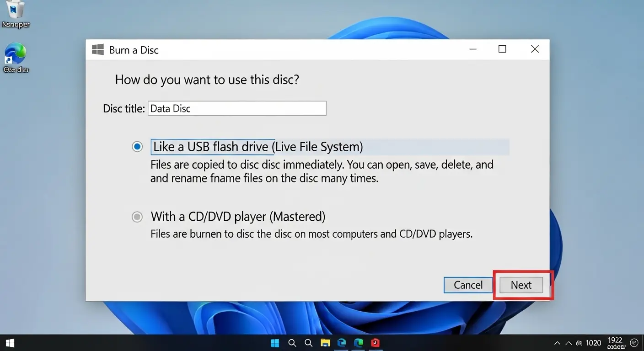Select the Live File System radio button
Viewport: 644px width, 351px height.
137,147
